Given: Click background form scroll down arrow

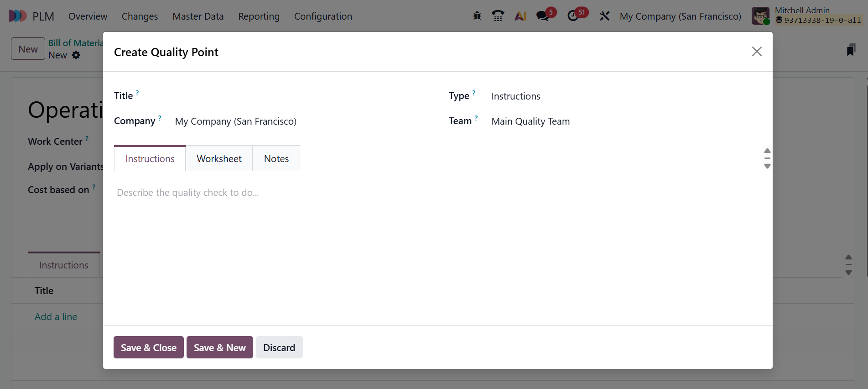Looking at the screenshot, I should tap(848, 273).
